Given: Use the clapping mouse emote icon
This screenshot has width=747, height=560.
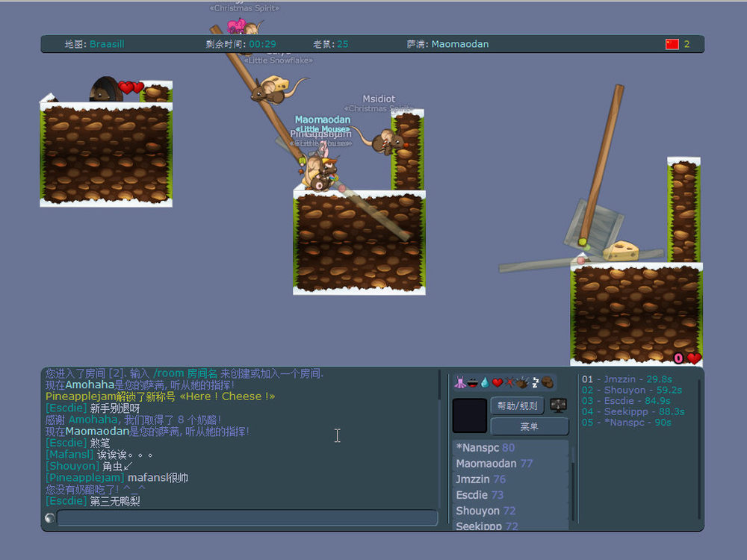Looking at the screenshot, I should (x=522, y=382).
